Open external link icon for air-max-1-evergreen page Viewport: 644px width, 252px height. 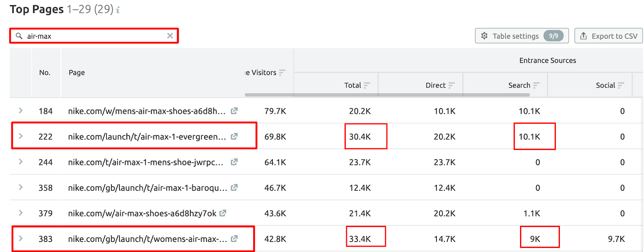click(234, 137)
